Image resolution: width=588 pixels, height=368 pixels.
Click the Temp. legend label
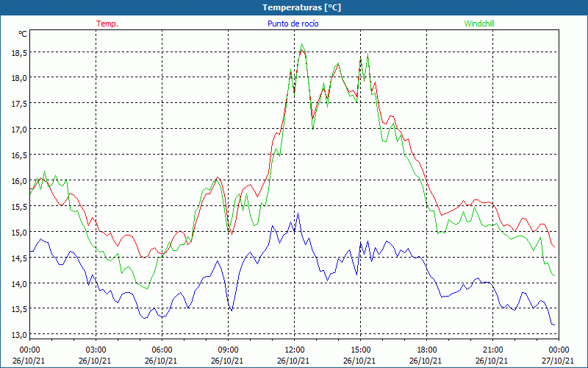pyautogui.click(x=107, y=24)
